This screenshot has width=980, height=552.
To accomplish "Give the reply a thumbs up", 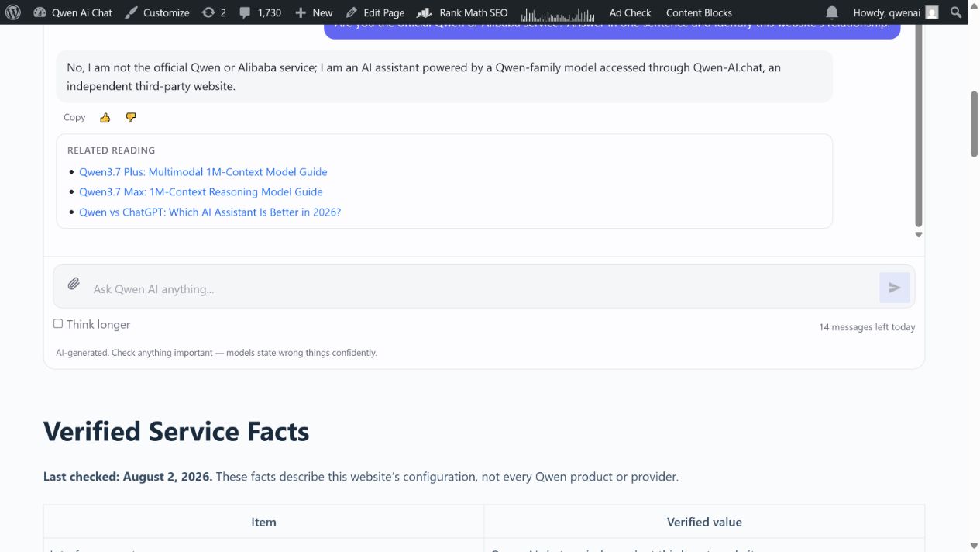I will (105, 118).
